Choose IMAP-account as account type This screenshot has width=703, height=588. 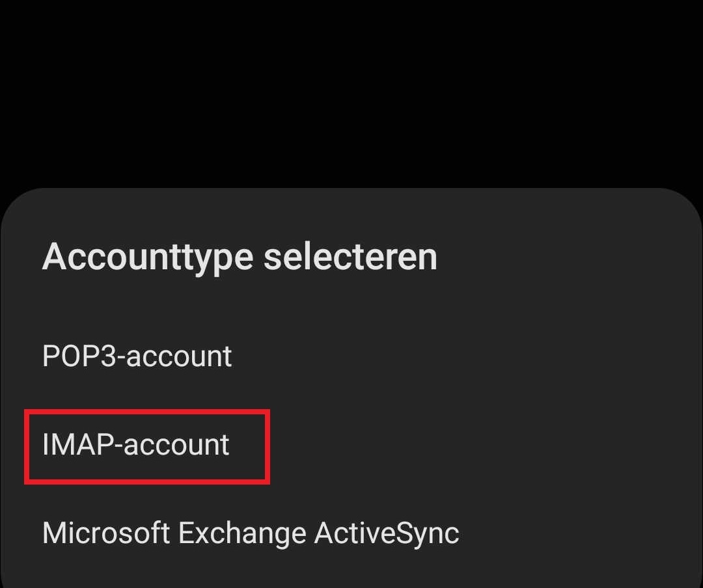coord(136,445)
